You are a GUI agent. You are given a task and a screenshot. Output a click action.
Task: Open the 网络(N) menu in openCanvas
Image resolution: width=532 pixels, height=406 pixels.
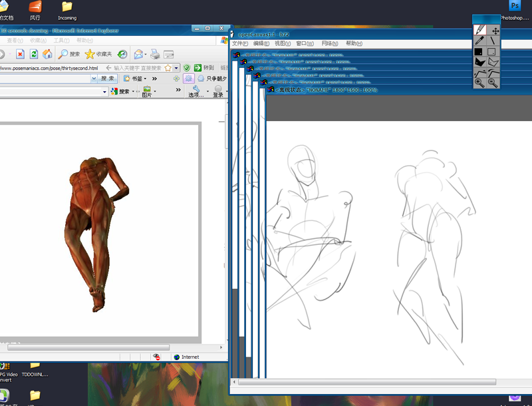(x=330, y=43)
